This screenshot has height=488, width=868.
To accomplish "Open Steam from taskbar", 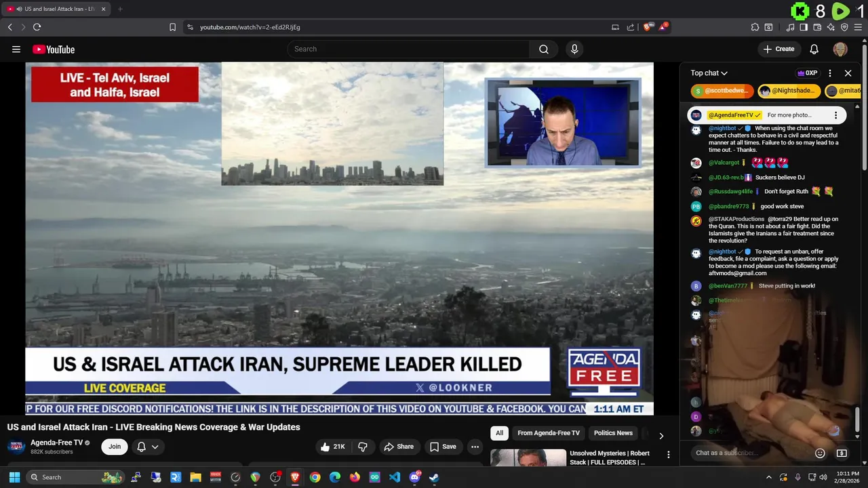I will tap(434, 477).
